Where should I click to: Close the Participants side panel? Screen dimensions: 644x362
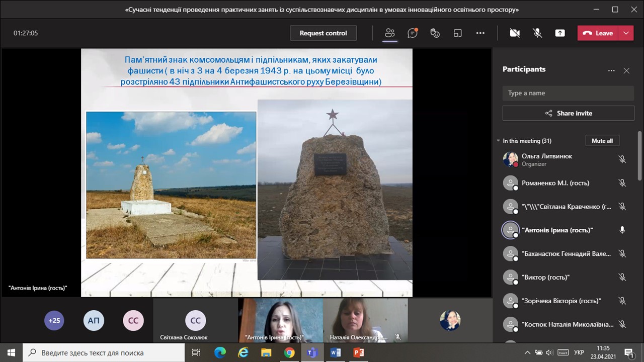[x=626, y=71]
